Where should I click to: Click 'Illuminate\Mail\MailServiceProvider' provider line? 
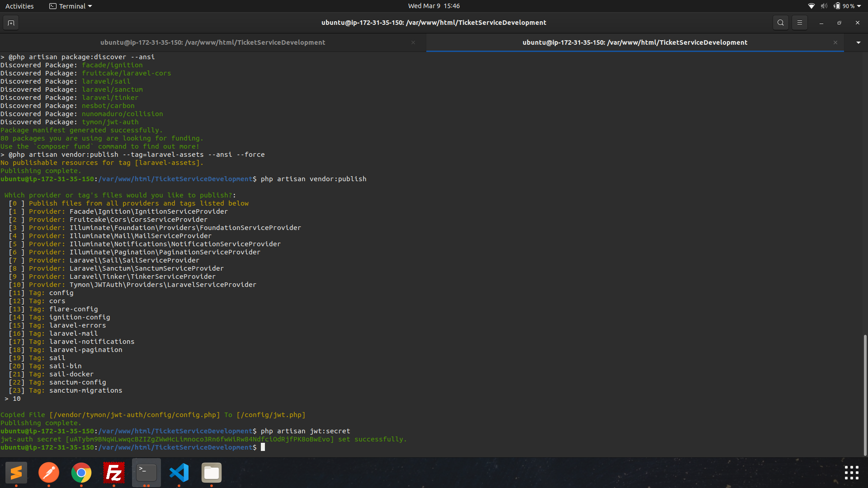[110, 236]
